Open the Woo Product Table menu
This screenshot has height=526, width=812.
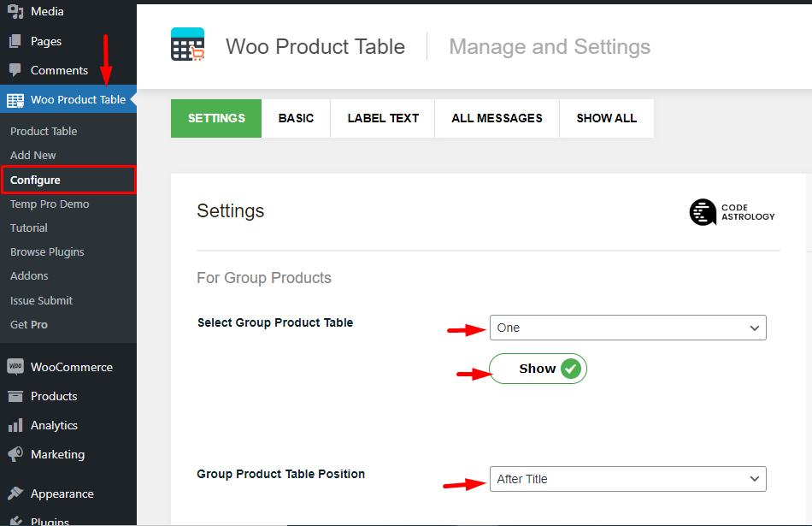(68, 99)
